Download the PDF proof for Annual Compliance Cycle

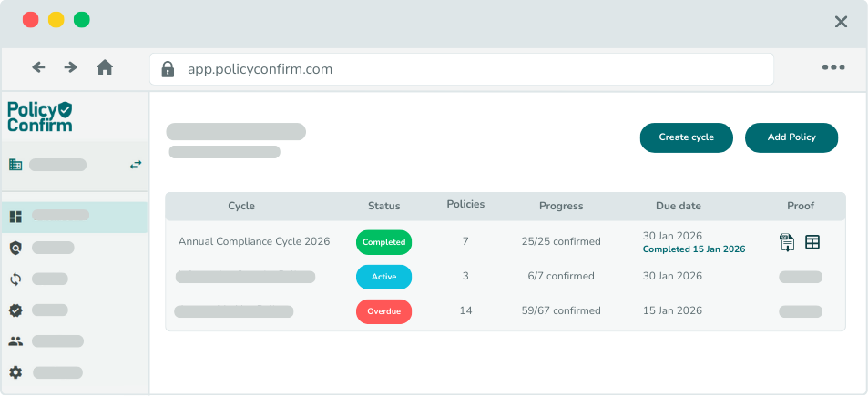click(x=787, y=242)
